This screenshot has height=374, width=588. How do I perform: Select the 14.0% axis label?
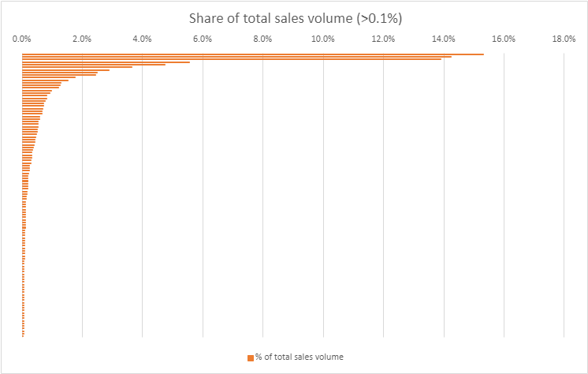[x=444, y=39]
